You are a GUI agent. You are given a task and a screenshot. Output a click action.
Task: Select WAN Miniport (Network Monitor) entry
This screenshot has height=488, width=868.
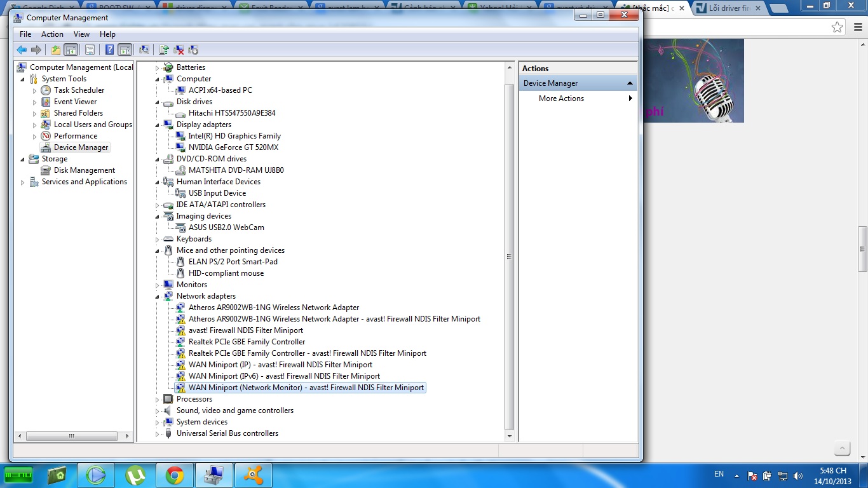(306, 388)
